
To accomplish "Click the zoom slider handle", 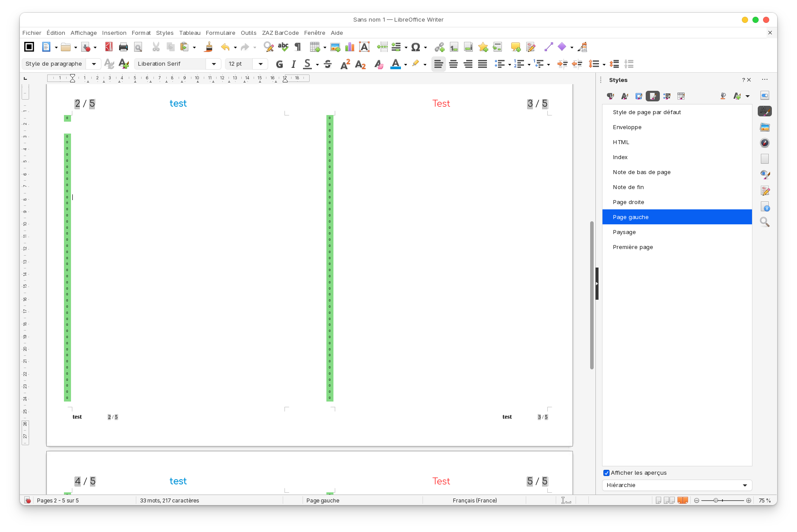I will click(x=716, y=501).
